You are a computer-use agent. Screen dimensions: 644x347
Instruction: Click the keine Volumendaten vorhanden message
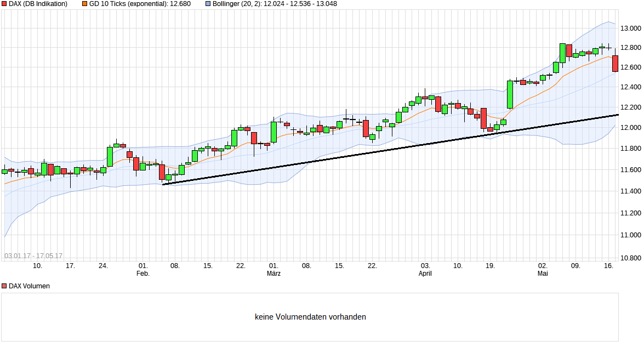(x=311, y=317)
